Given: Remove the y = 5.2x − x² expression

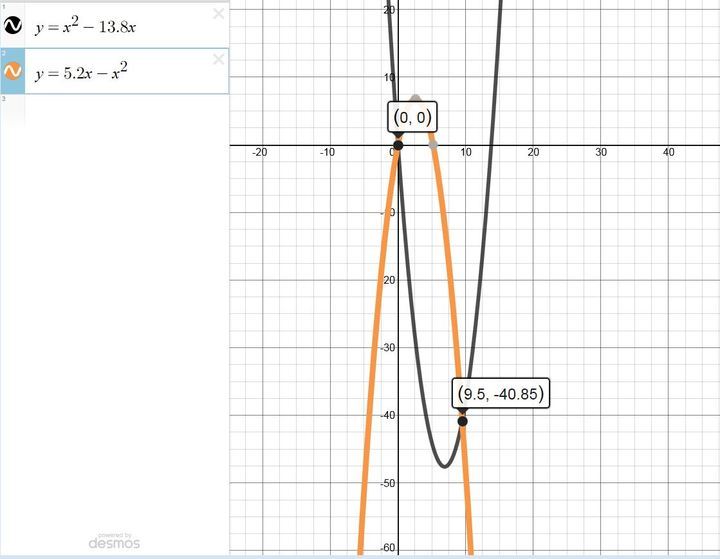Looking at the screenshot, I should [219, 60].
